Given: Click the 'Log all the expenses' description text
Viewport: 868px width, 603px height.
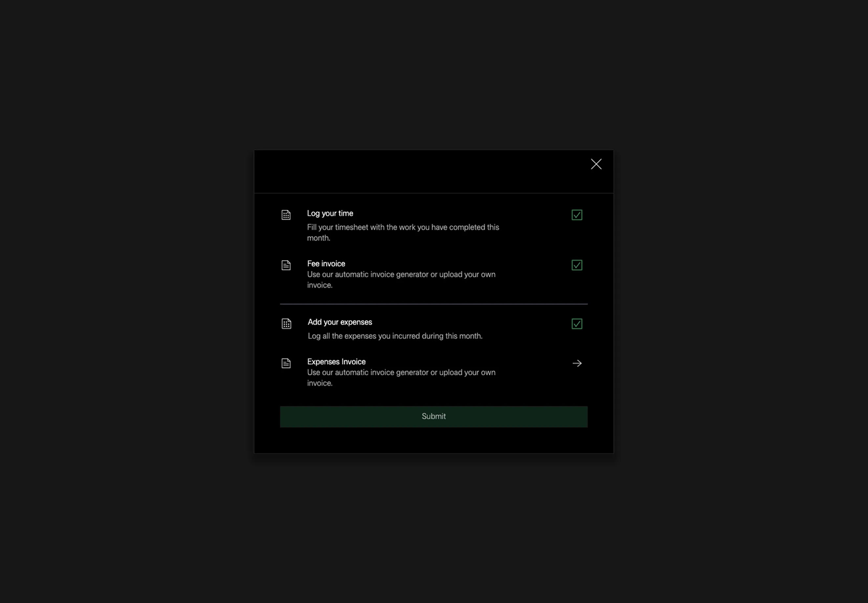Looking at the screenshot, I should [x=395, y=336].
